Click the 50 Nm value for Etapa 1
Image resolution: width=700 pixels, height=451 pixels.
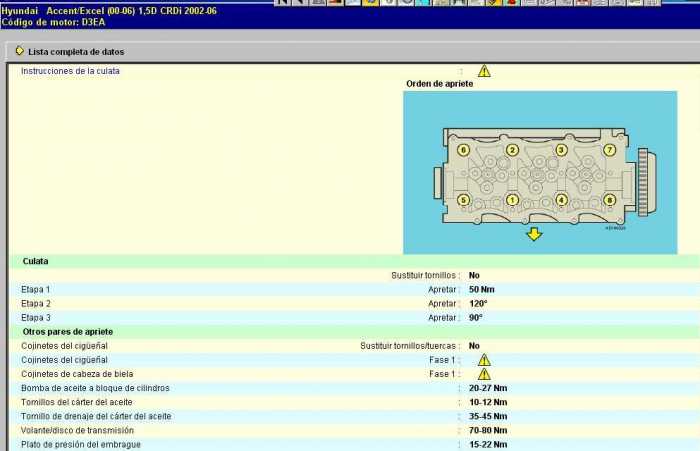coord(481,289)
